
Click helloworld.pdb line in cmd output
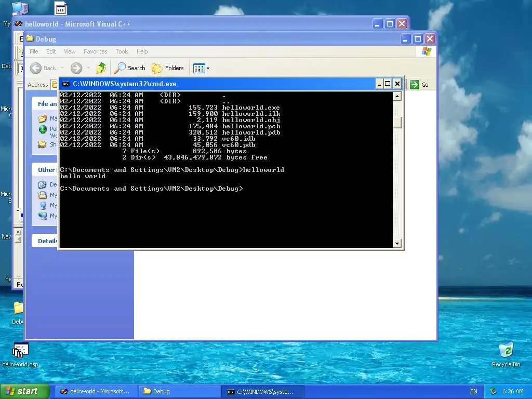170,132
